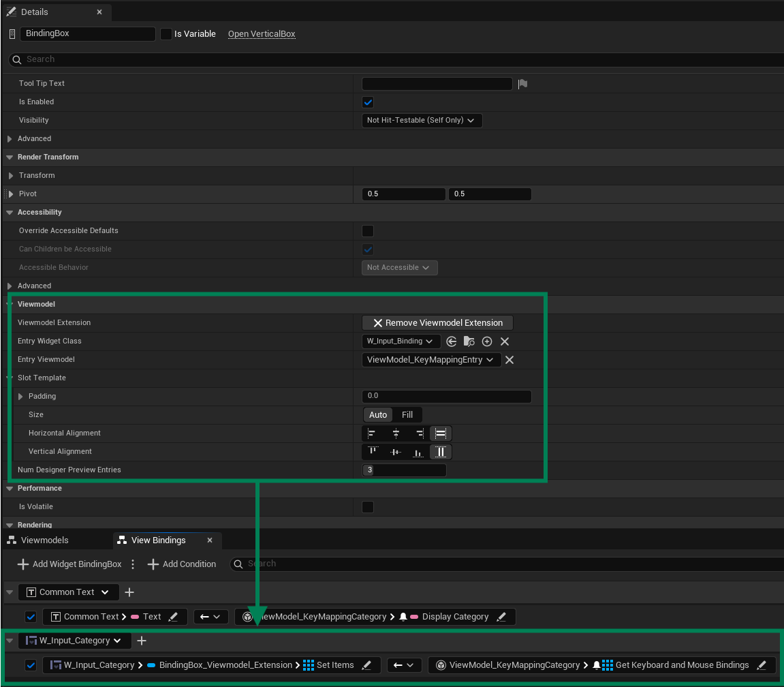784x687 pixels.
Task: Clear the Entry Viewmodel using its X icon
Action: (509, 359)
